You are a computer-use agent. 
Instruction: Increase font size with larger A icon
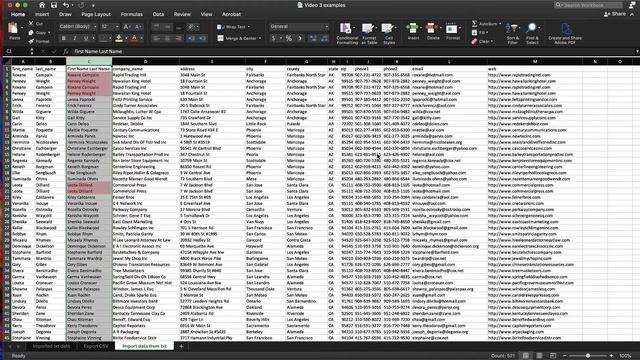point(127,27)
